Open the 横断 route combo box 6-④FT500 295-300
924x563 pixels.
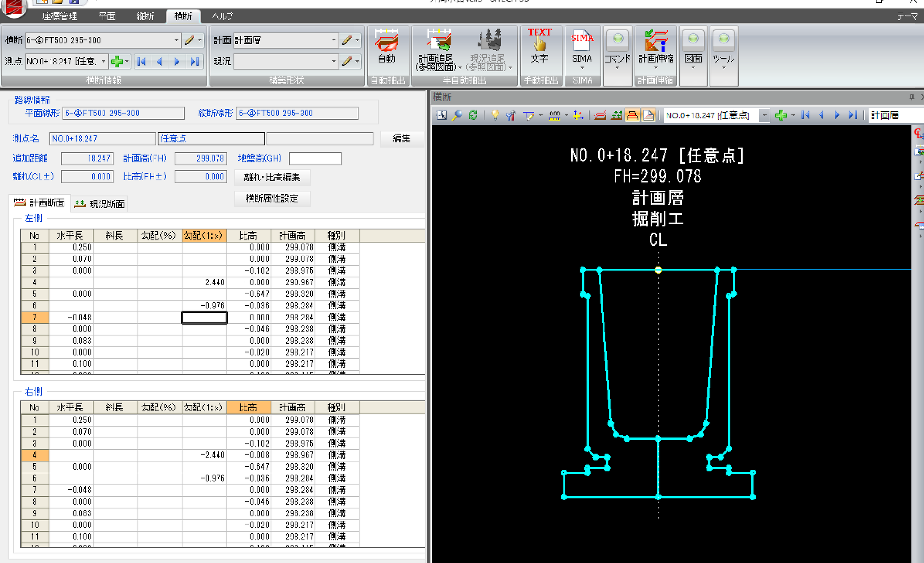(103, 40)
